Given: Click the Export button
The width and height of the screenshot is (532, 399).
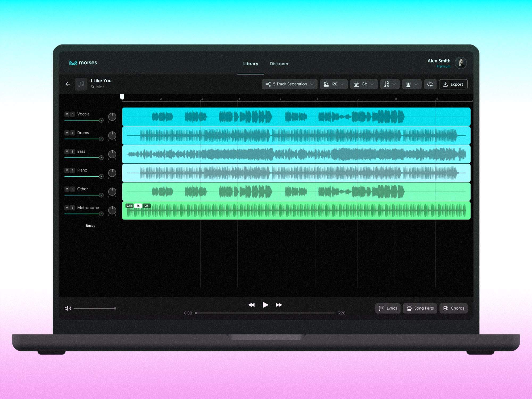Looking at the screenshot, I should point(453,84).
